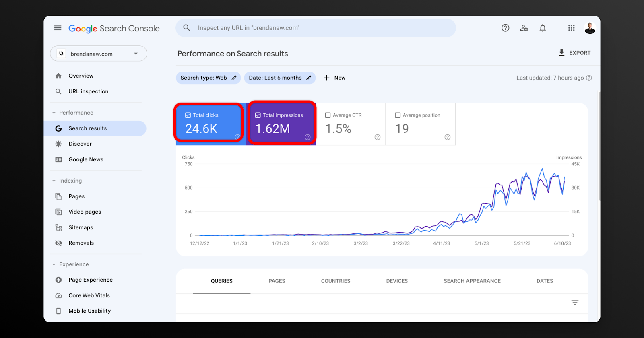
Task: Click the URL inspection search field
Action: pos(316,28)
